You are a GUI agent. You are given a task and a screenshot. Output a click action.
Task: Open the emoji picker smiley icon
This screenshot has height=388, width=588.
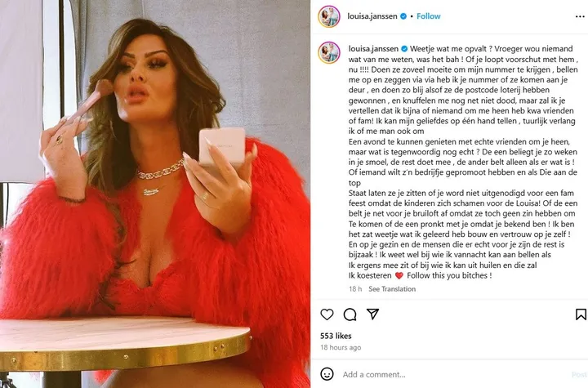tap(327, 374)
